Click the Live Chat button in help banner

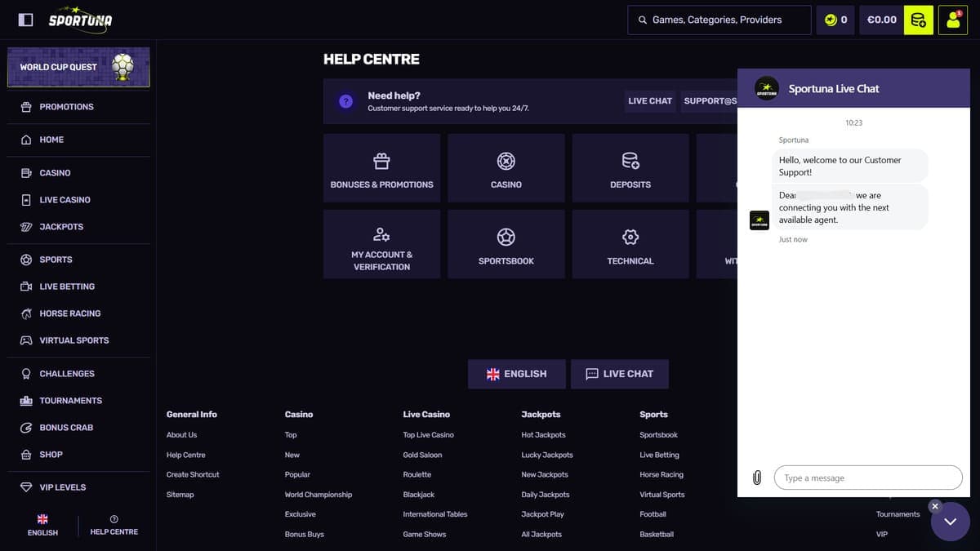coord(650,101)
